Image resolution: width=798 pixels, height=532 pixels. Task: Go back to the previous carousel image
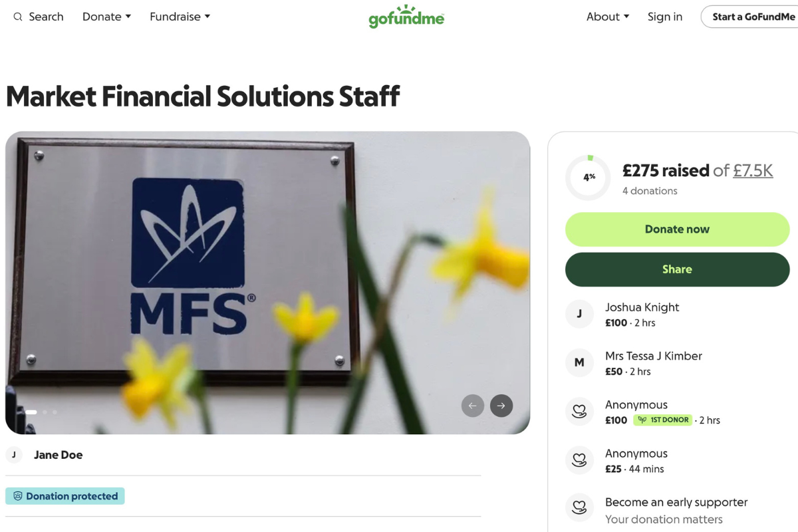pos(473,406)
